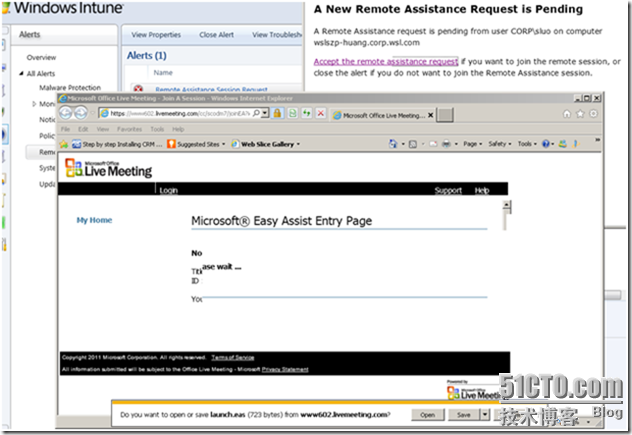This screenshot has width=632, height=435.
Task: Click the page scrollbar up arrow
Action: [x=507, y=206]
